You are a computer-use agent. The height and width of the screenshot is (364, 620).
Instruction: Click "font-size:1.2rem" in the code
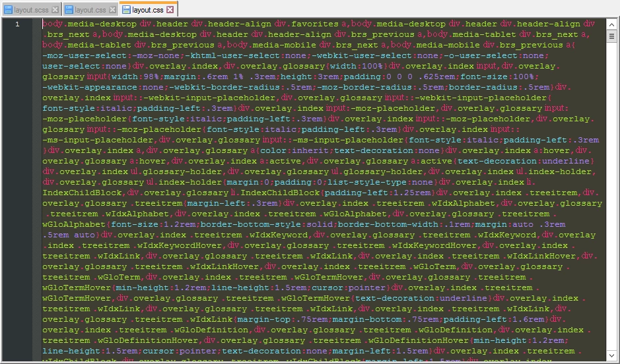pos(153,225)
